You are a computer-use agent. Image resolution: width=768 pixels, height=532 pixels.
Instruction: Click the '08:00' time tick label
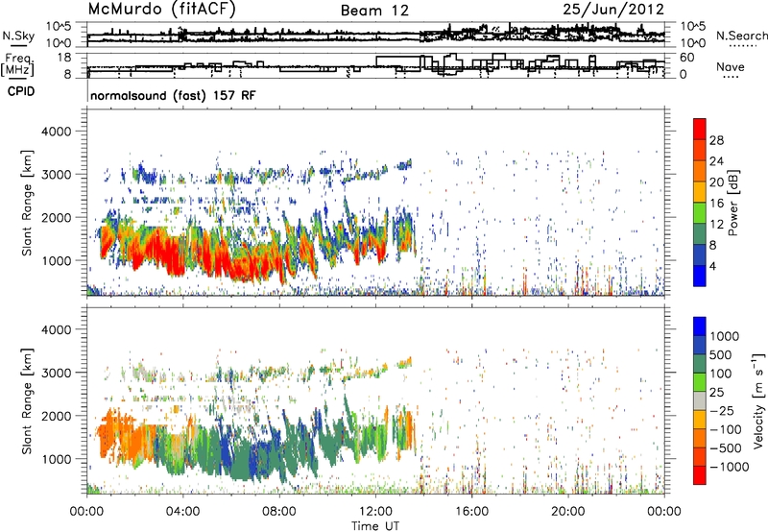tap(279, 512)
